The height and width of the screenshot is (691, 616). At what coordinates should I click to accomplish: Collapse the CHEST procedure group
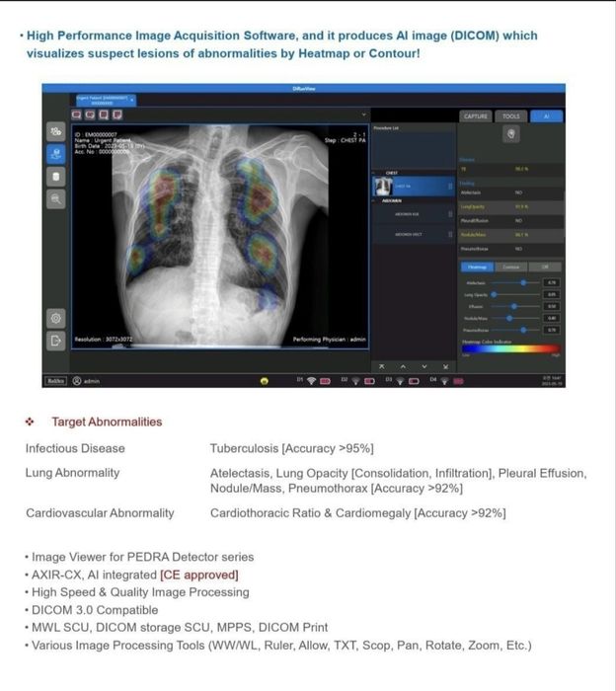pyautogui.click(x=375, y=173)
